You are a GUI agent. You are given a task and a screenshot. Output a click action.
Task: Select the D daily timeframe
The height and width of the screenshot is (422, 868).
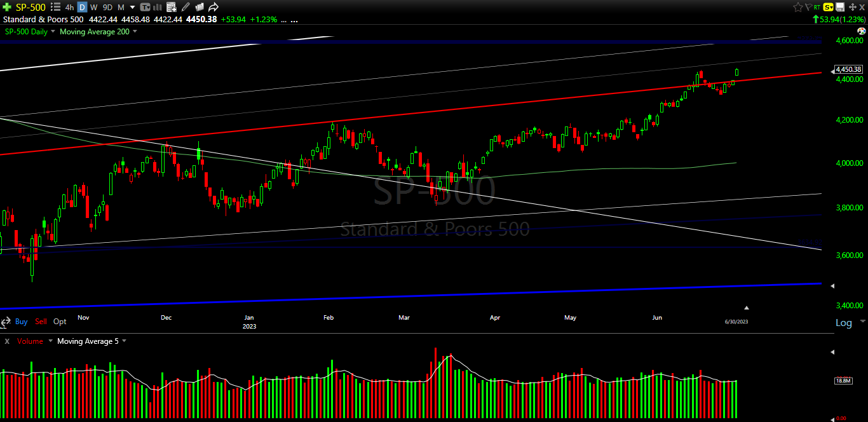coord(82,8)
